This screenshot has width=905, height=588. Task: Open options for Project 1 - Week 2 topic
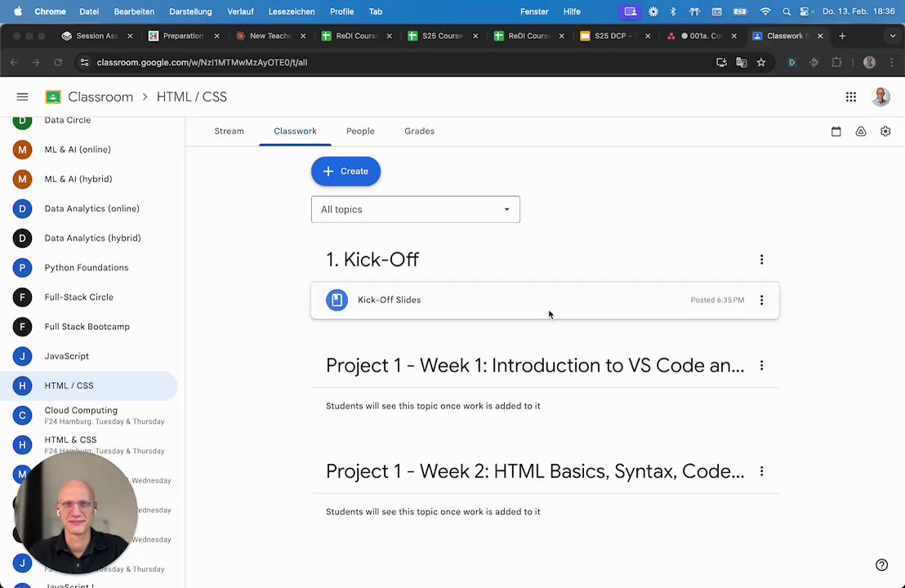pyautogui.click(x=761, y=471)
